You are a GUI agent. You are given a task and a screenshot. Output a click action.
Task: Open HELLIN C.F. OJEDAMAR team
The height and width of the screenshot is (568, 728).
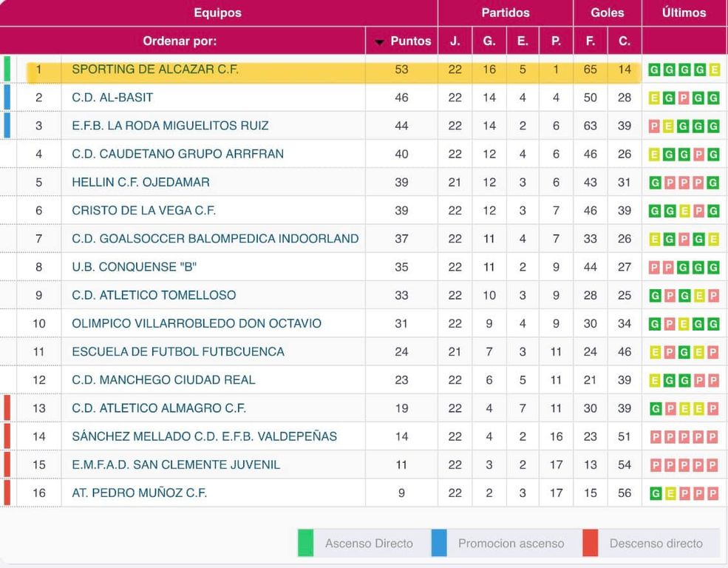pyautogui.click(x=140, y=182)
